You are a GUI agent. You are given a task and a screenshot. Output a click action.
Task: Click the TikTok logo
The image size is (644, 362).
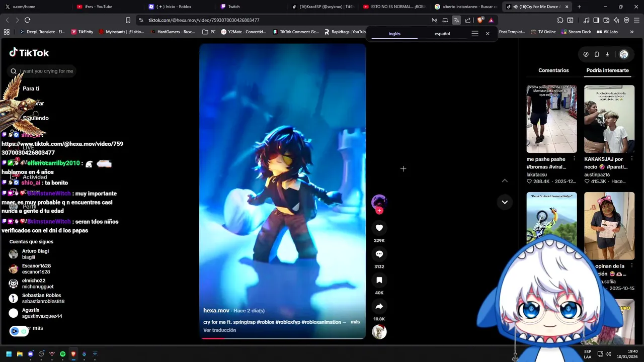pos(29,53)
